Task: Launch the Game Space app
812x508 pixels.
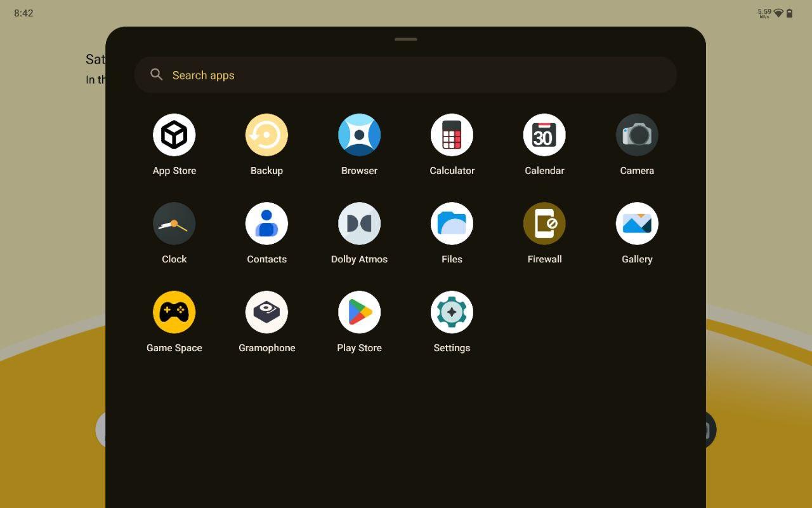Action: [x=174, y=312]
